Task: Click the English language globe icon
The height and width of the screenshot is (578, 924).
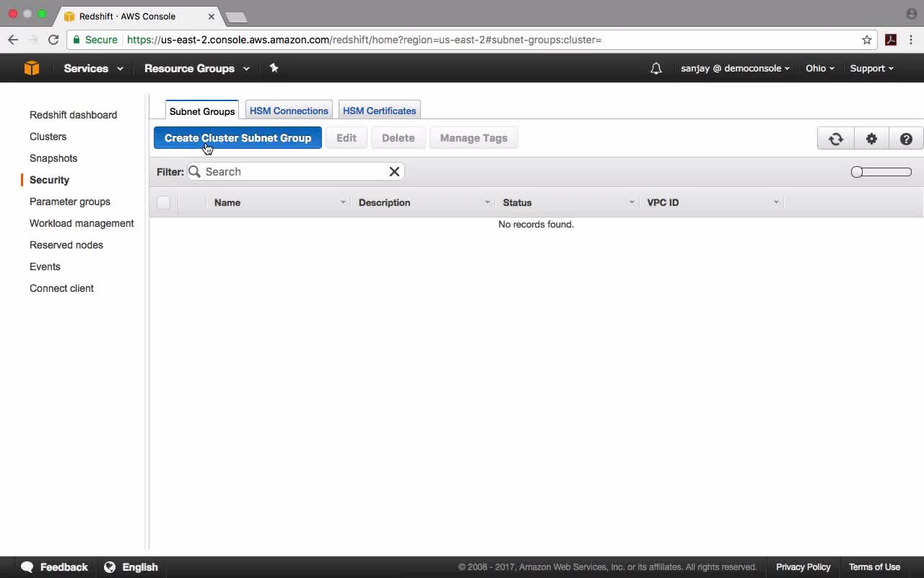Action: (110, 567)
